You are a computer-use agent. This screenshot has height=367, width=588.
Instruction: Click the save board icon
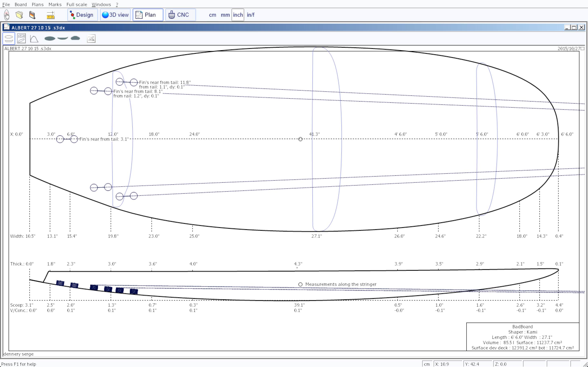[x=32, y=15]
